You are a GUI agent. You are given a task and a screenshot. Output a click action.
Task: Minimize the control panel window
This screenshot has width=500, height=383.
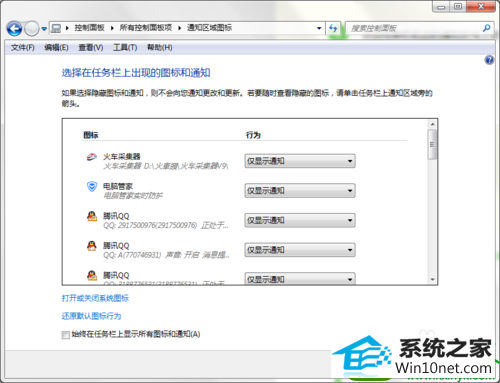pos(441,7)
